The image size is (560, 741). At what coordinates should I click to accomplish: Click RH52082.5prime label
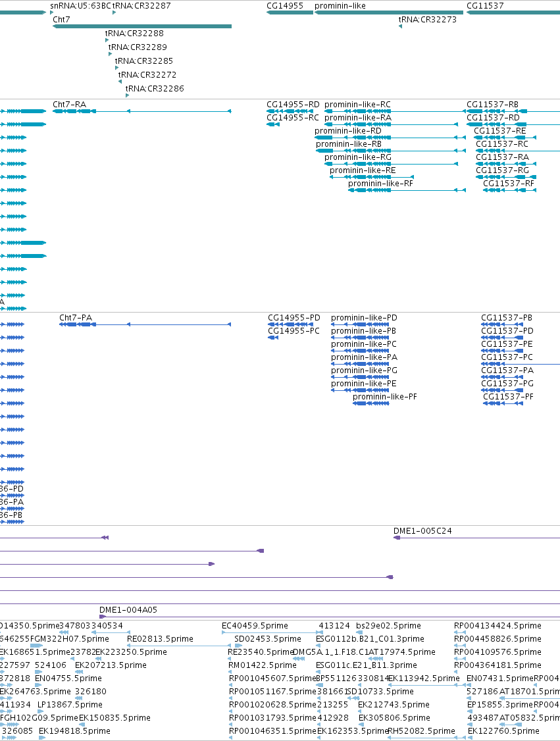[x=422, y=731]
